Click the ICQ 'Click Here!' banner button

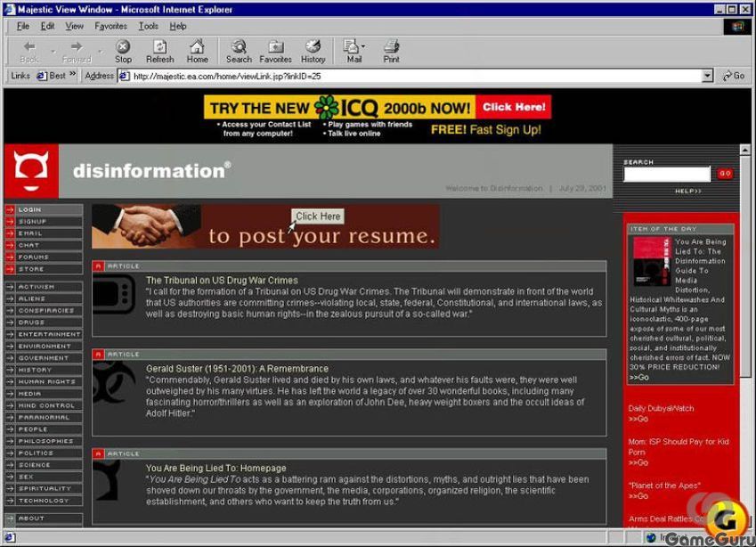[x=514, y=107]
